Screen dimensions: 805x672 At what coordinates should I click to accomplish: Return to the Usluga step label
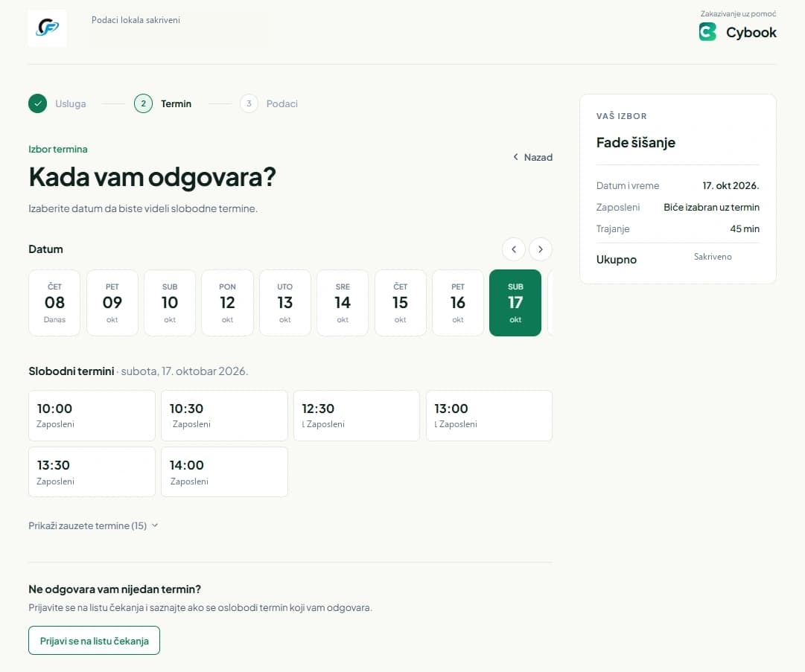pyautogui.click(x=71, y=103)
